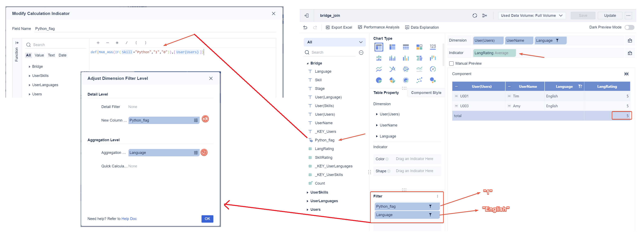Open the Help Doc link

129,219
